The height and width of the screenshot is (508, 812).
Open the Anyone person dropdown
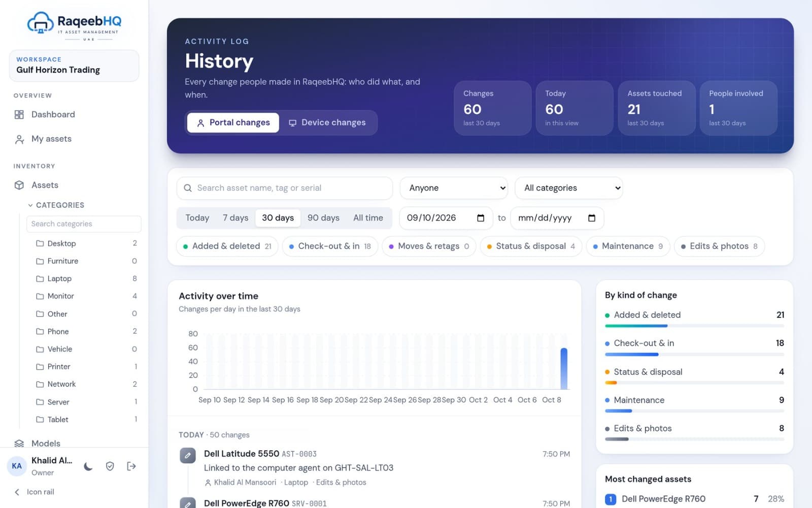point(454,188)
